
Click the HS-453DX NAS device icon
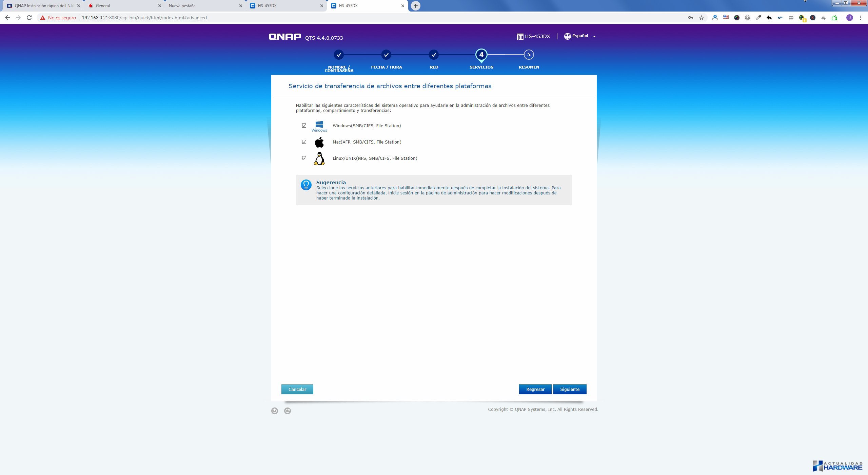[520, 36]
